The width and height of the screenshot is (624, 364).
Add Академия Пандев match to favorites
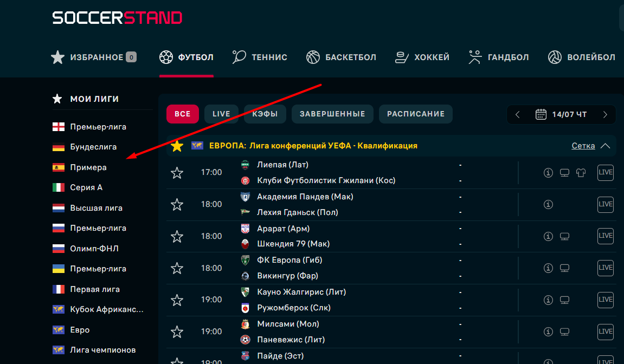click(177, 204)
